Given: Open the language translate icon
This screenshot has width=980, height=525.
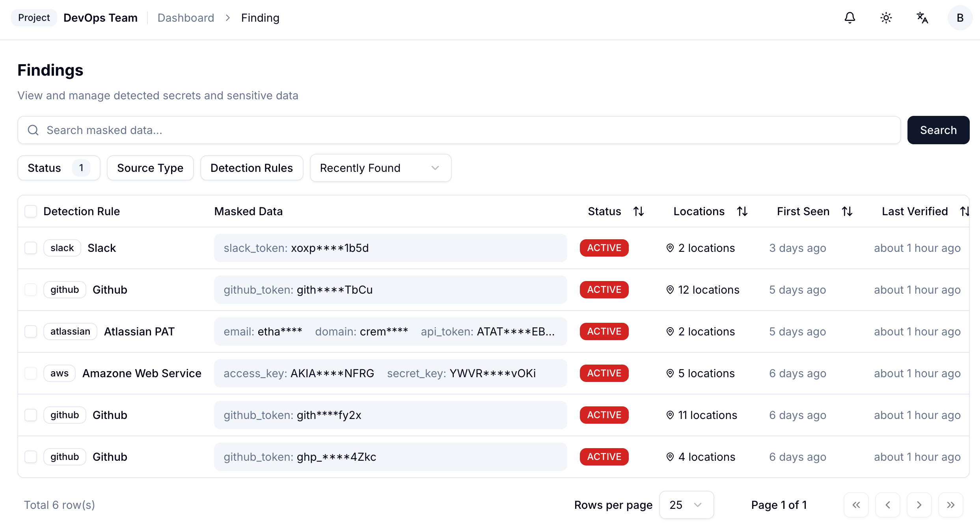Looking at the screenshot, I should (x=922, y=18).
